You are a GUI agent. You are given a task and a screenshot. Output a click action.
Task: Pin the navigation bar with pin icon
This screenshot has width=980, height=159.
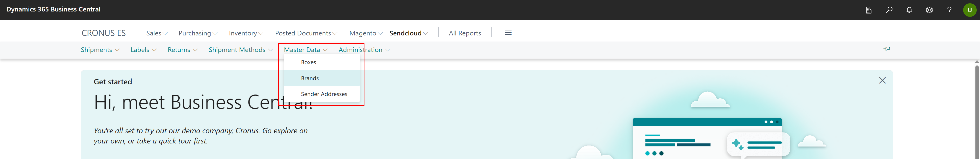(886, 49)
